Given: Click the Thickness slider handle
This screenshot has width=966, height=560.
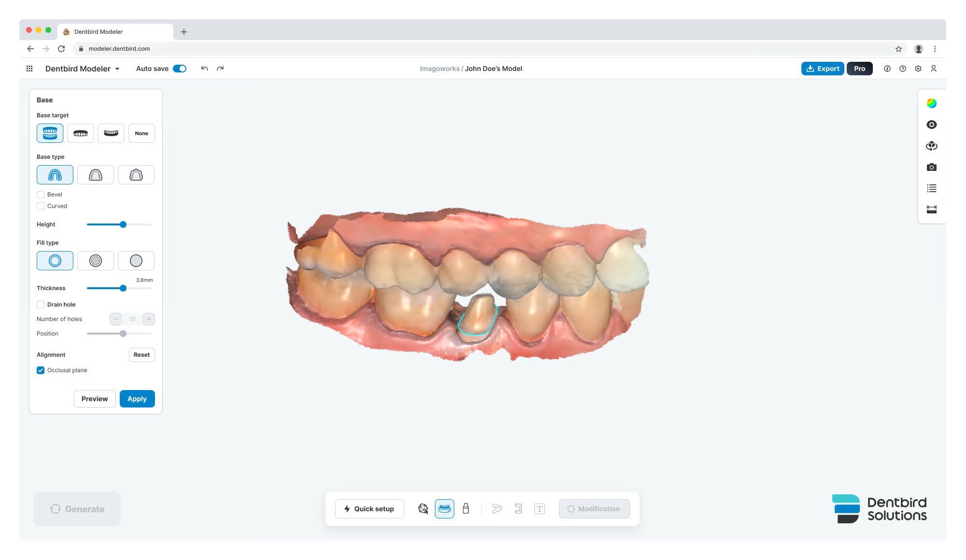Looking at the screenshot, I should (x=123, y=288).
